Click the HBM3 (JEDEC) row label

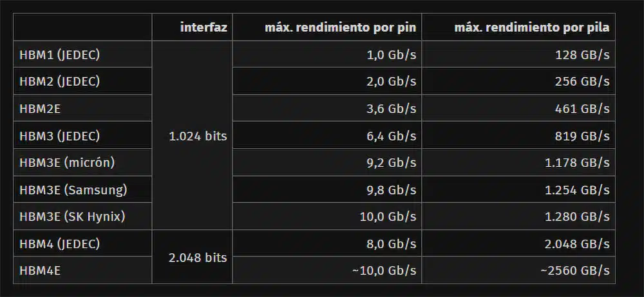(59, 136)
